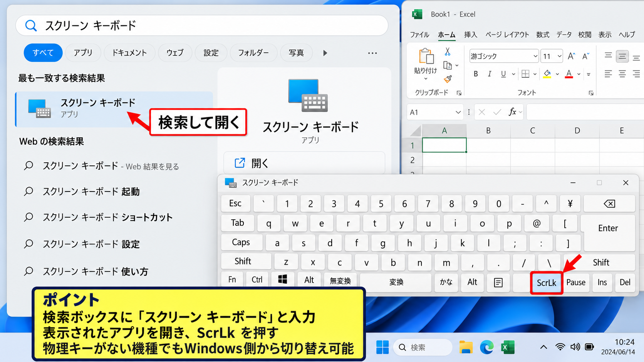This screenshot has width=644, height=362.
Task: Open the スクリーン キーボード best match result
Action: click(114, 109)
